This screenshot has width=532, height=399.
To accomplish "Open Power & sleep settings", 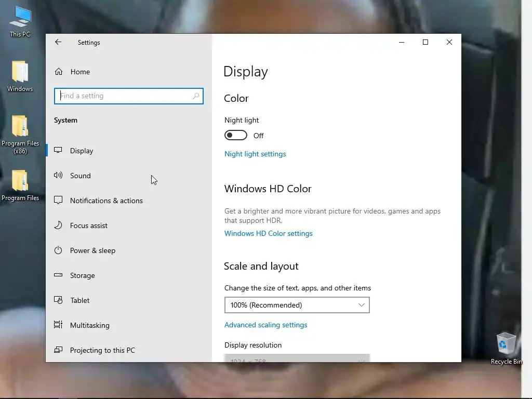I will pyautogui.click(x=129, y=250).
